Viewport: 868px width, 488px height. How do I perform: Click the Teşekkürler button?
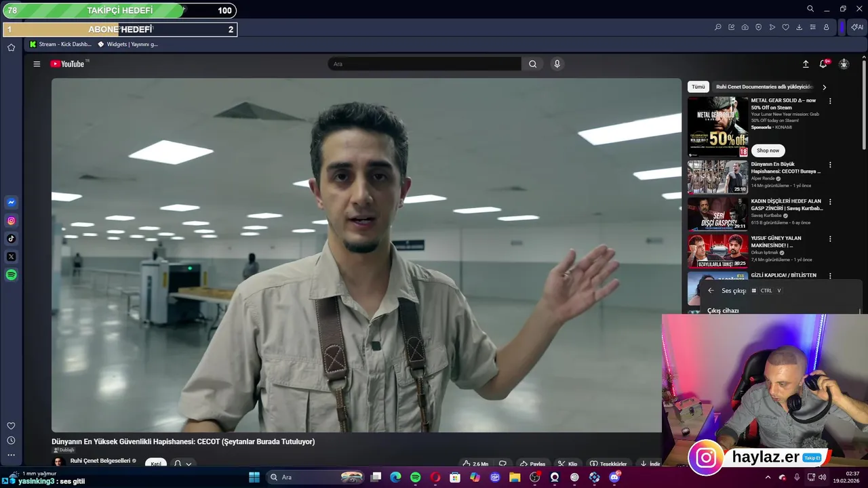[608, 464]
